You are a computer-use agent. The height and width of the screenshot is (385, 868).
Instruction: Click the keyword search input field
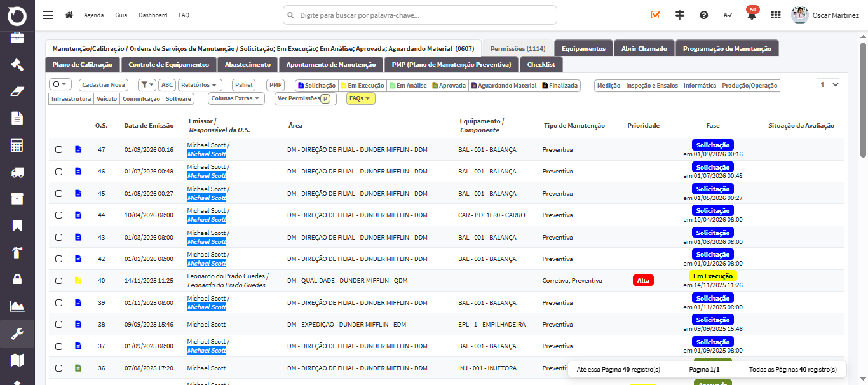420,15
